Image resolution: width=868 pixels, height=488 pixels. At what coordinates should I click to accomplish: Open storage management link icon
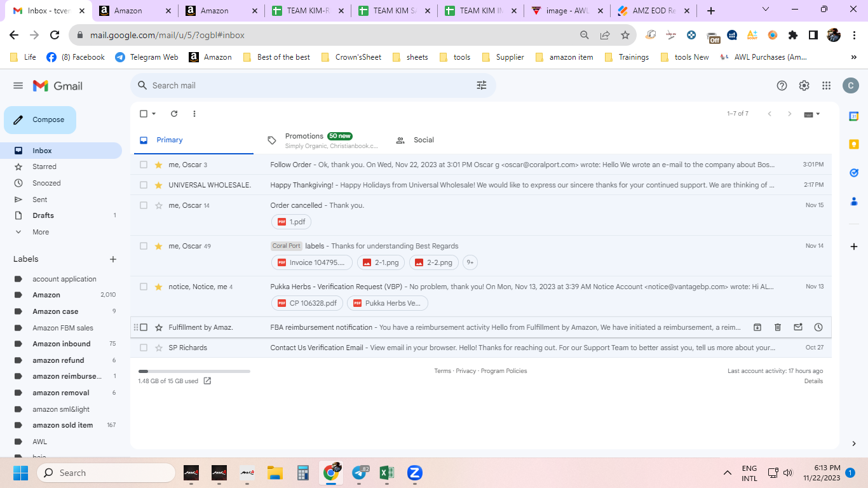[207, 381]
